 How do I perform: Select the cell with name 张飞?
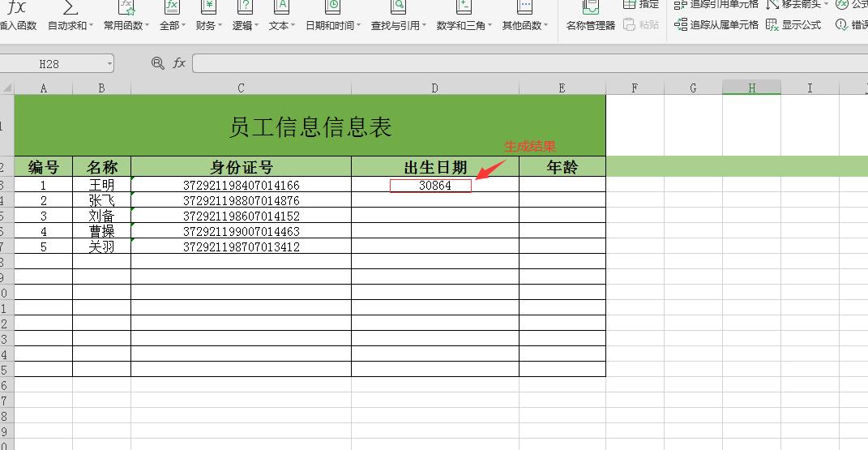[102, 200]
